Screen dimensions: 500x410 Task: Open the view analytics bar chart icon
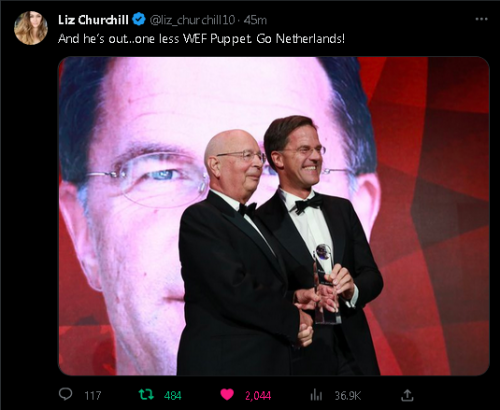pos(316,395)
